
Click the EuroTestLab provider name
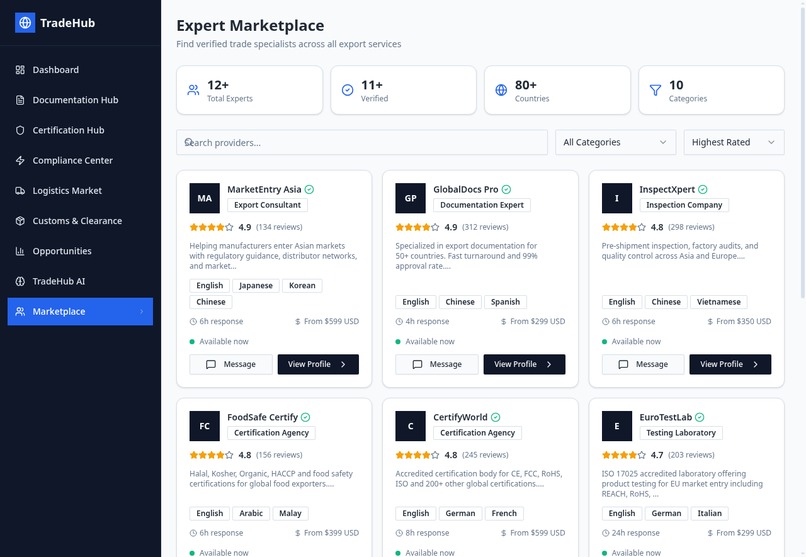pyautogui.click(x=665, y=417)
